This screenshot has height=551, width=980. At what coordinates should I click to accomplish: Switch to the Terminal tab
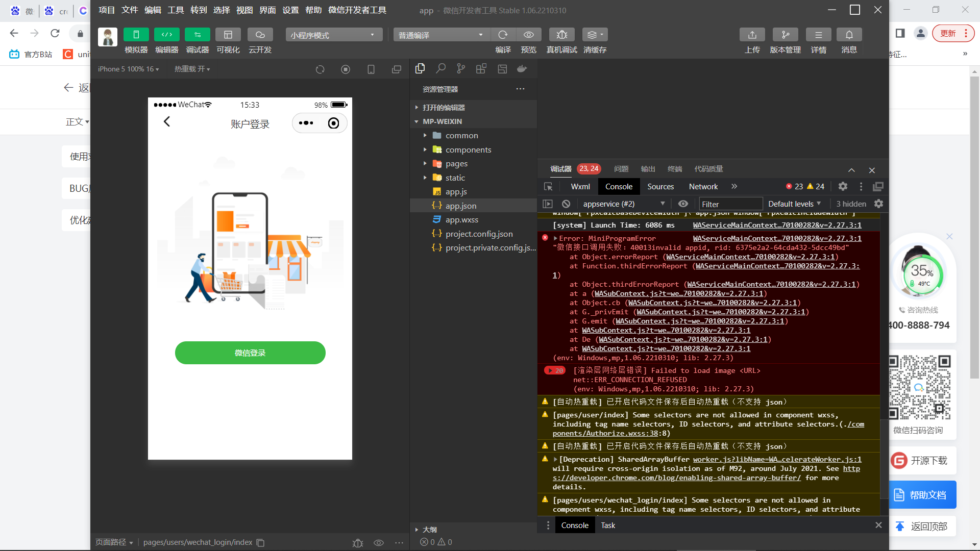(x=675, y=169)
